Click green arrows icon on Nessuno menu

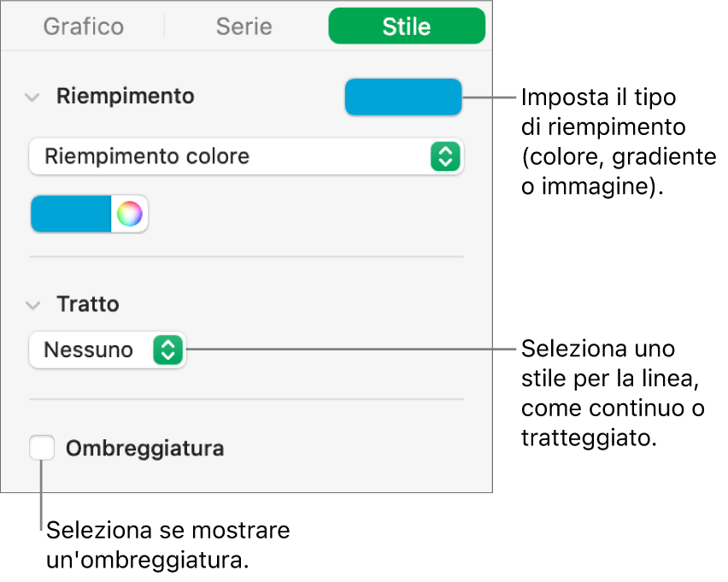[168, 350]
